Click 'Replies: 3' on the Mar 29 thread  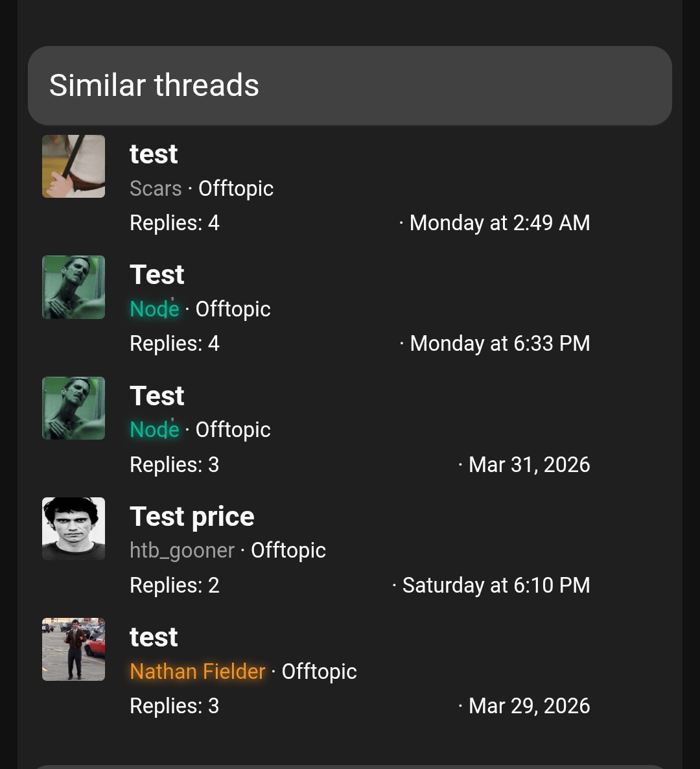(x=174, y=705)
